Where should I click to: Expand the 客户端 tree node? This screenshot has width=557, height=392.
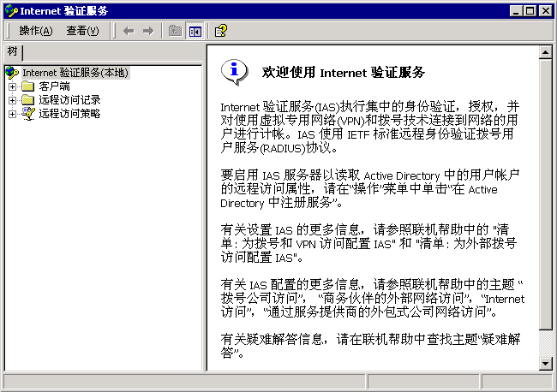tap(13, 86)
